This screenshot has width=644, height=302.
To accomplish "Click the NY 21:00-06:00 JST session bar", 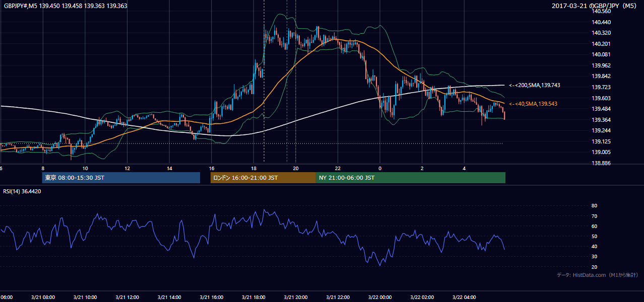I will (411, 178).
